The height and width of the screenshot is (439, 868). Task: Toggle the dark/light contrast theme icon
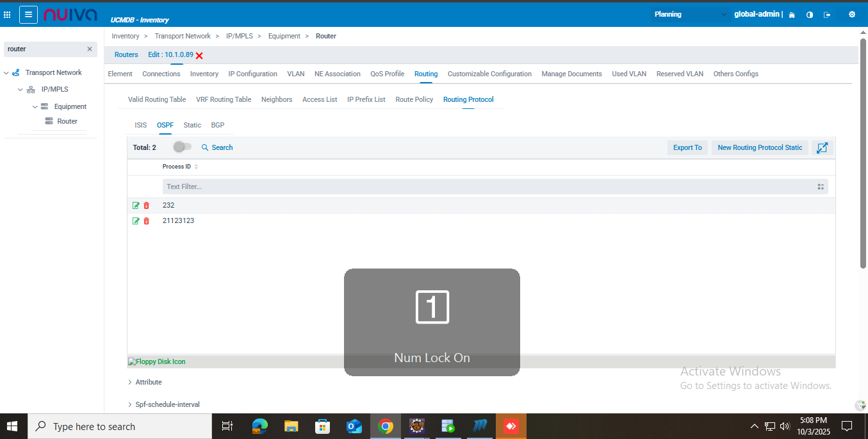pyautogui.click(x=810, y=15)
